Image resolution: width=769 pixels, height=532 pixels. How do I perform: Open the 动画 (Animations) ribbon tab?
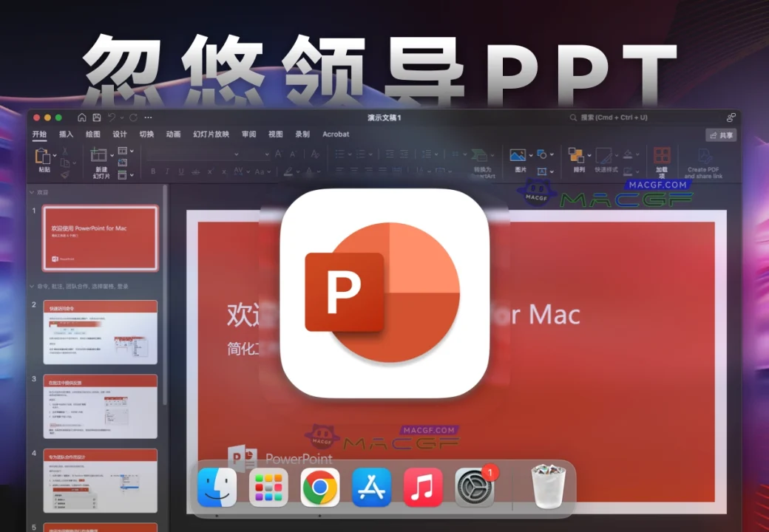click(x=173, y=134)
